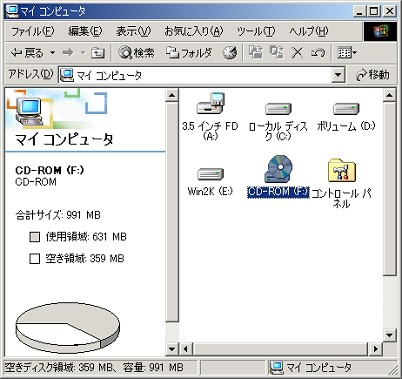
Task: Click the free space (空き領域) legend swatch
Action: (34, 258)
